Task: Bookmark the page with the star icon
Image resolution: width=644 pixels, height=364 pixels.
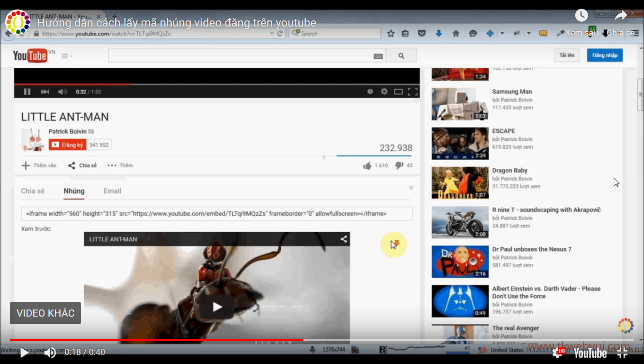Action: pyautogui.click(x=391, y=34)
